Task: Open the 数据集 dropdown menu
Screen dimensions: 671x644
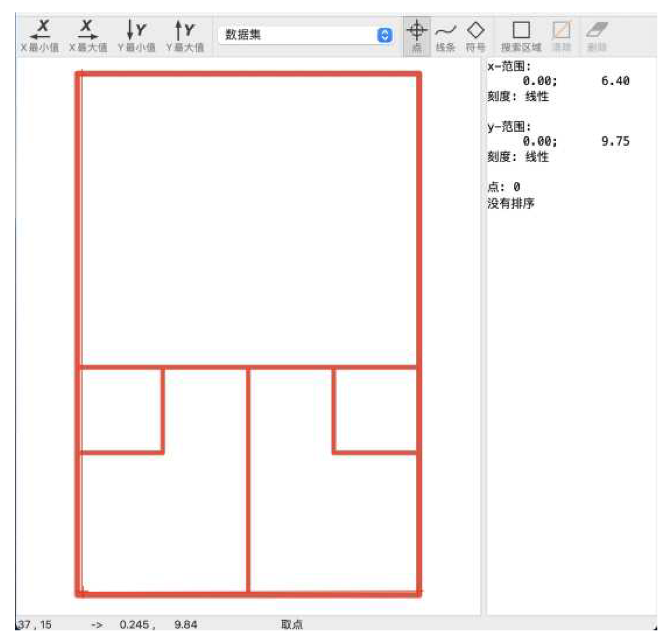Action: pos(307,35)
